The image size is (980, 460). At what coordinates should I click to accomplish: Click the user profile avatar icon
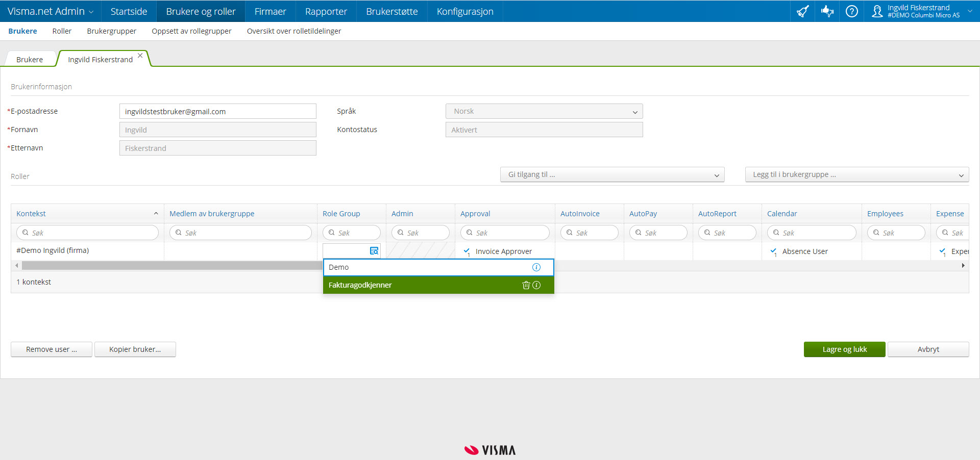pyautogui.click(x=877, y=11)
